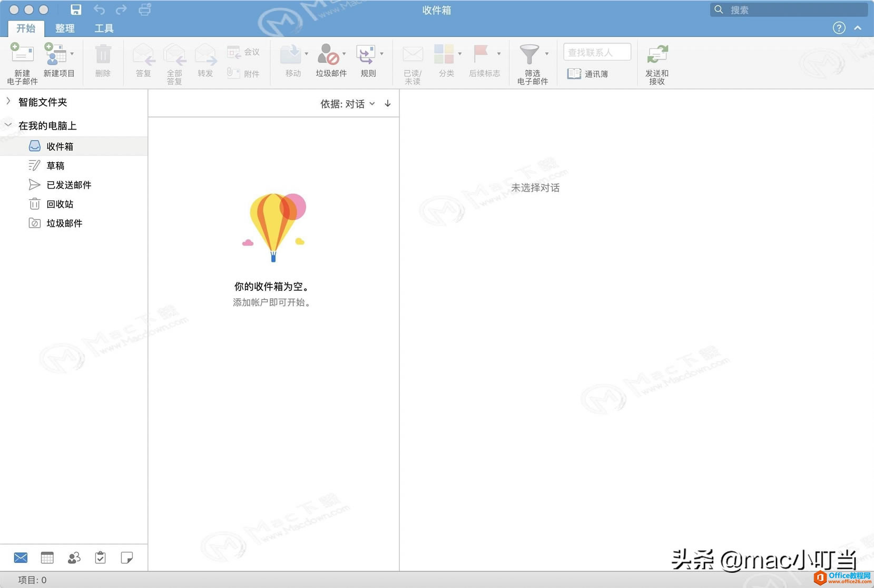The width and height of the screenshot is (874, 588).
Task: Switch to the 整理 ribbon tab
Action: pyautogui.click(x=65, y=28)
